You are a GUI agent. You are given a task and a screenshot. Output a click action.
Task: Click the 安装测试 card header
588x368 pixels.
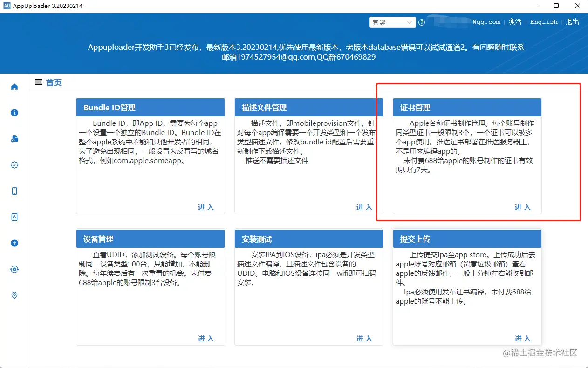(x=309, y=239)
